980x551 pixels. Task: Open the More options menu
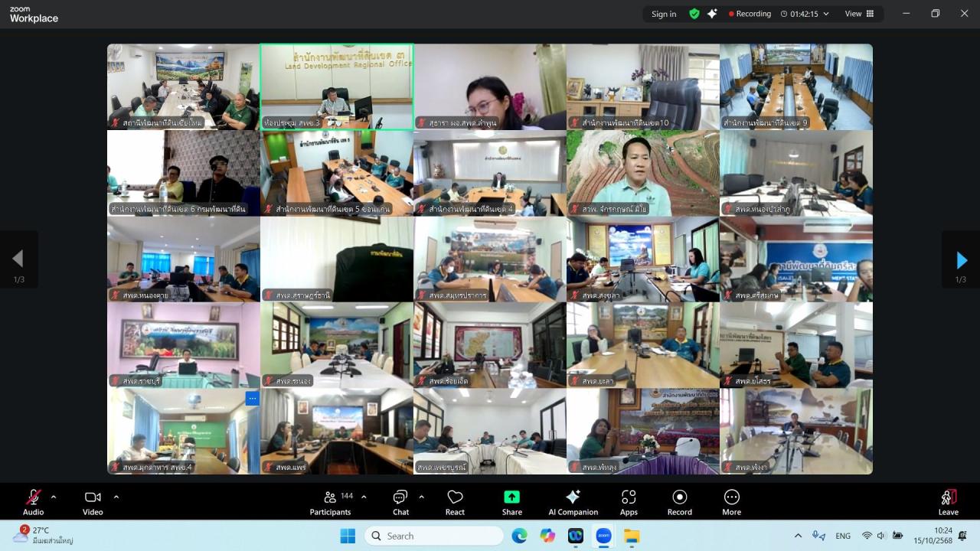coord(731,502)
